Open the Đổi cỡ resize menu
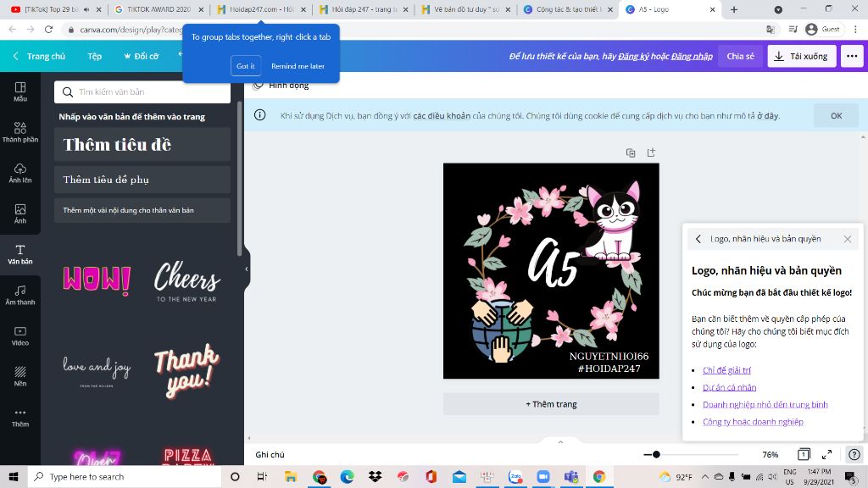Screen dimensions: 868x488 click(142, 56)
